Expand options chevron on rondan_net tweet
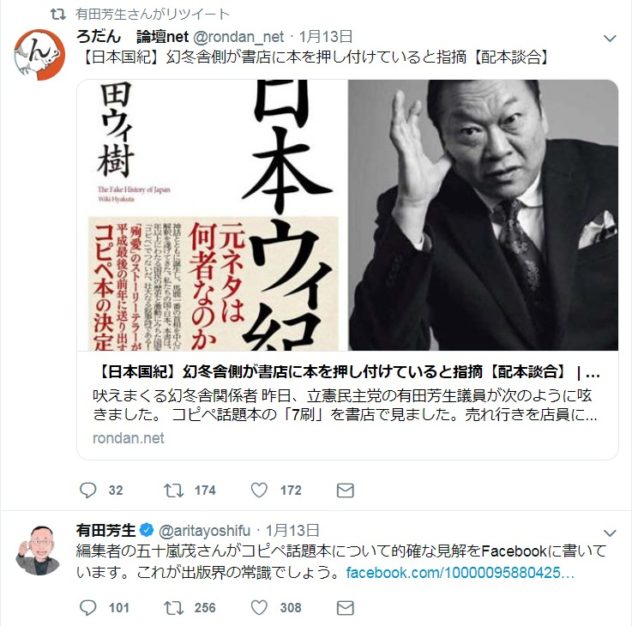Image resolution: width=632 pixels, height=626 pixels. pos(610,38)
